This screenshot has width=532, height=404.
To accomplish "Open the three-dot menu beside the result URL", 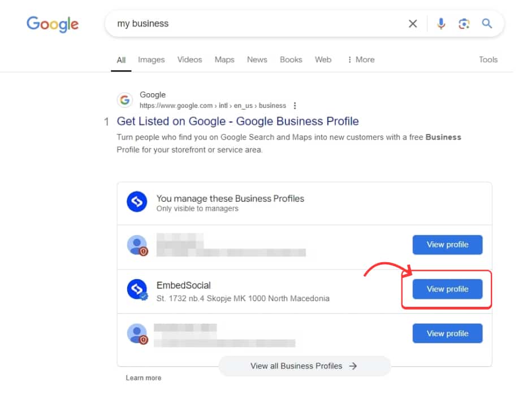I will click(295, 106).
